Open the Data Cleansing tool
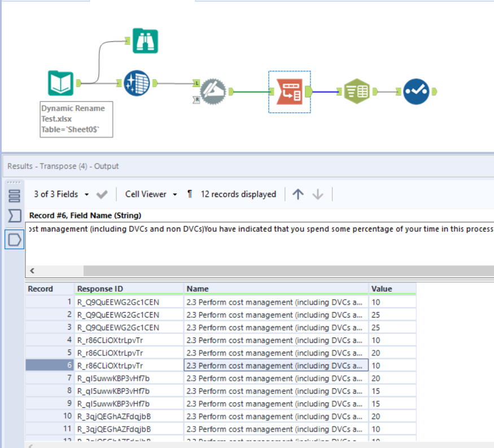 (x=136, y=83)
